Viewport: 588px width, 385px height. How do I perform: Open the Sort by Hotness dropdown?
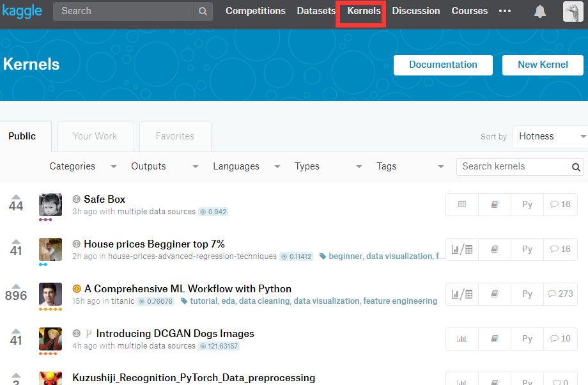pos(551,136)
